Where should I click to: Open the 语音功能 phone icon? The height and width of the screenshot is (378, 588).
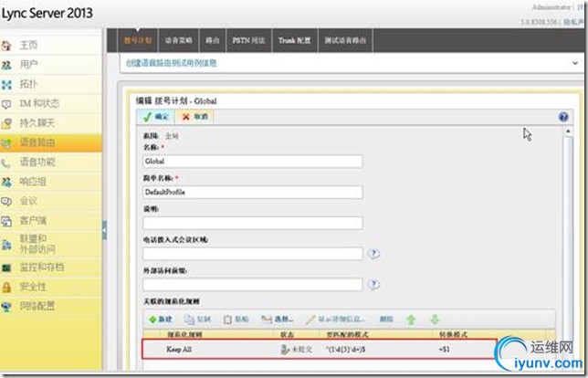[6, 163]
